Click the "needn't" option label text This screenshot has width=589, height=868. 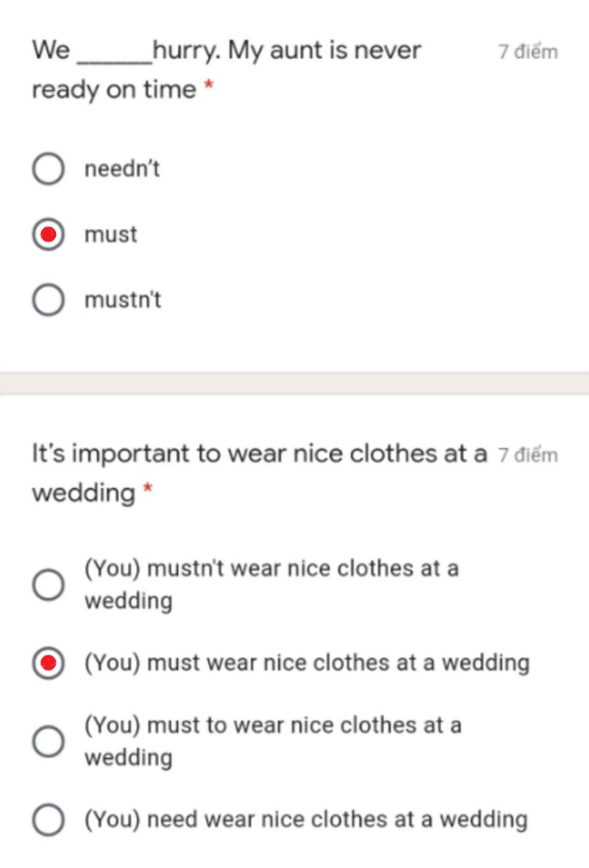click(x=122, y=169)
